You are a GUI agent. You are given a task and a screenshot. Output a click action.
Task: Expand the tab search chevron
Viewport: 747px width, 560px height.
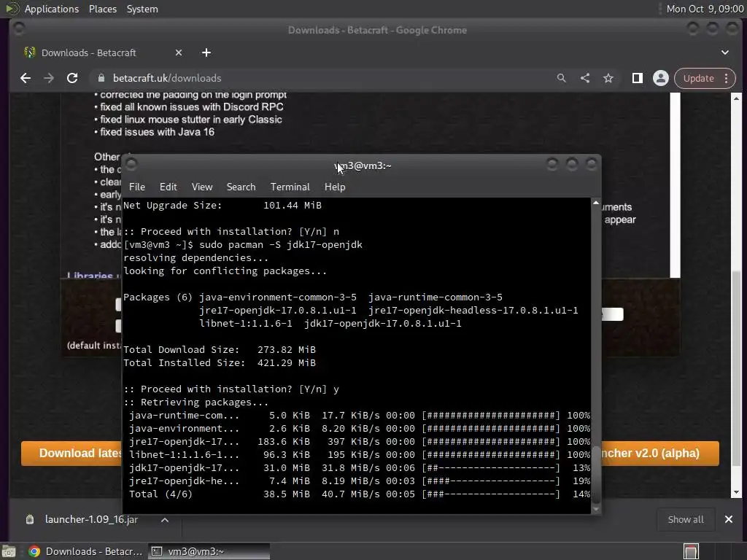[x=724, y=52]
